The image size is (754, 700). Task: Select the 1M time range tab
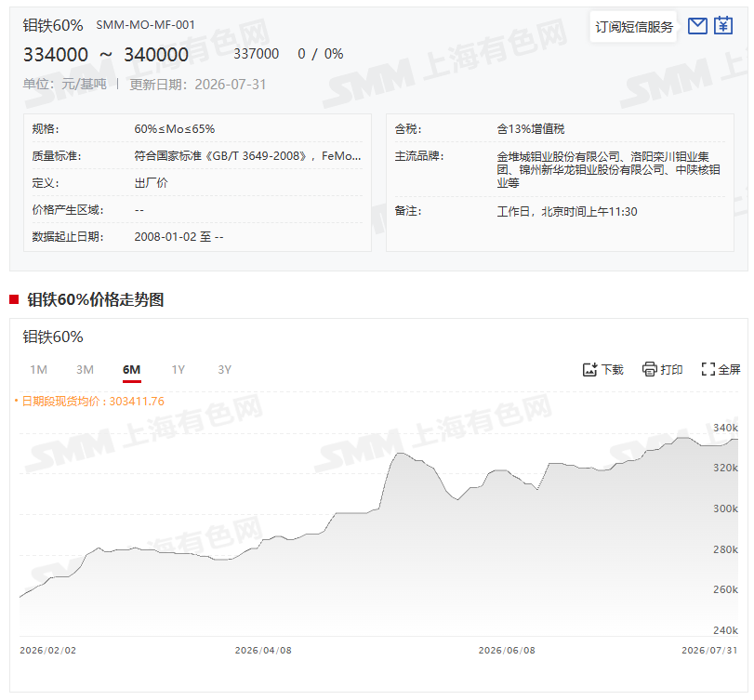point(38,369)
